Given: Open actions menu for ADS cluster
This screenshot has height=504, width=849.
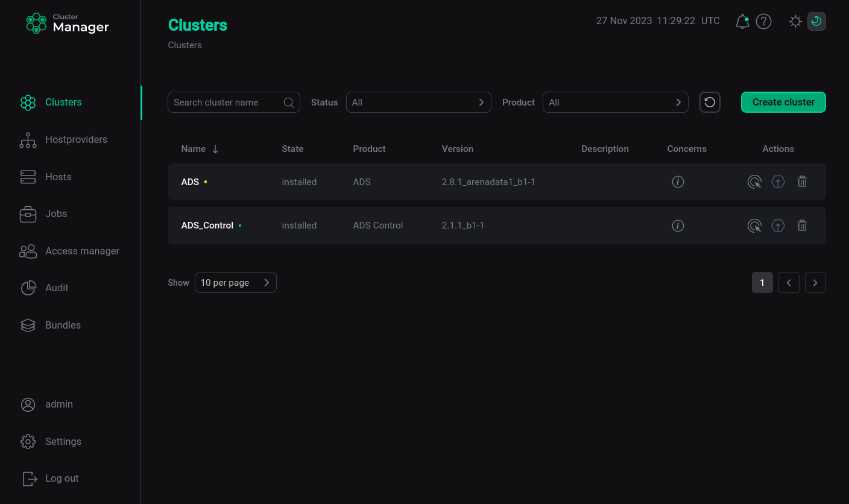Looking at the screenshot, I should [754, 181].
